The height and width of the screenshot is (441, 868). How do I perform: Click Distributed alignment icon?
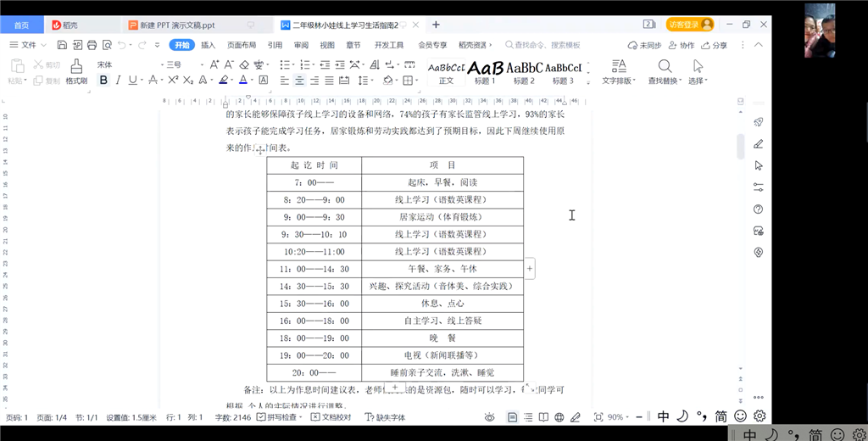point(344,81)
